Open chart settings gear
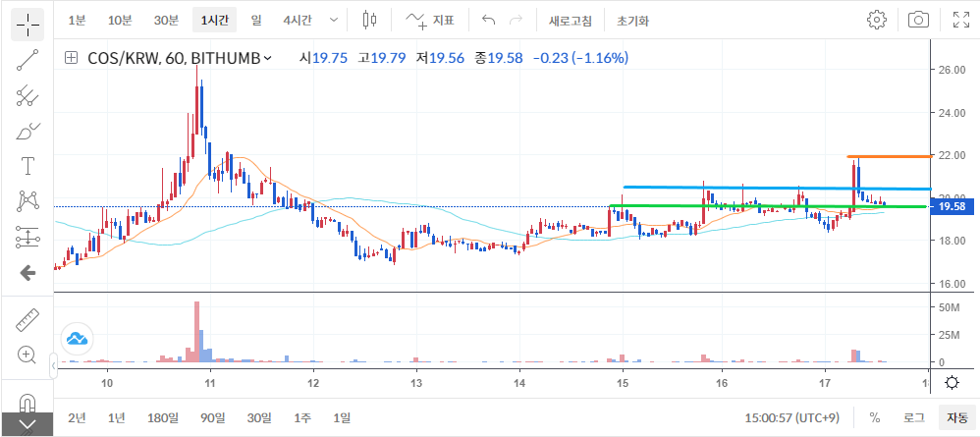Image resolution: width=980 pixels, height=437 pixels. tap(877, 20)
